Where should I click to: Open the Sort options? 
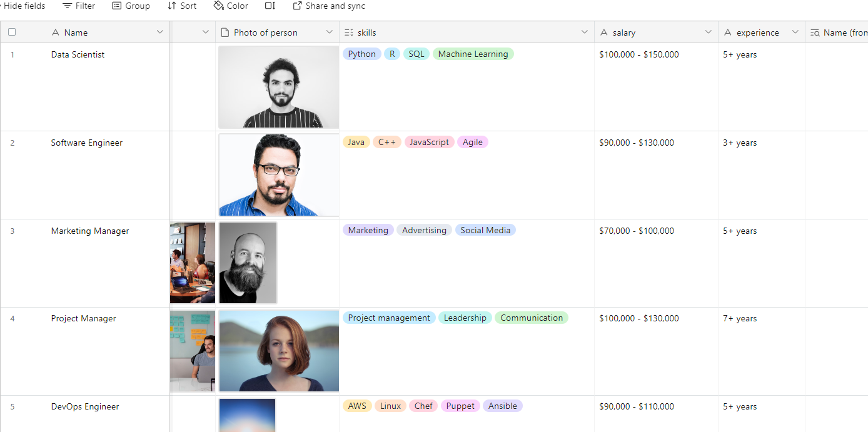[182, 6]
